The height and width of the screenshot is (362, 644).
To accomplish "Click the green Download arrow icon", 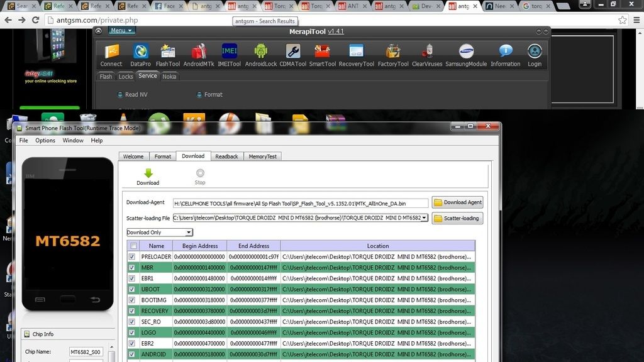I will coord(148,174).
